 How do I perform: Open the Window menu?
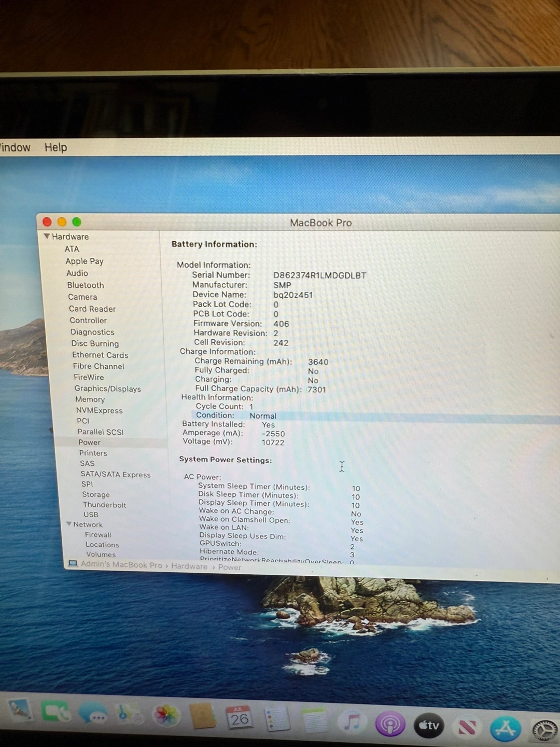coord(15,147)
